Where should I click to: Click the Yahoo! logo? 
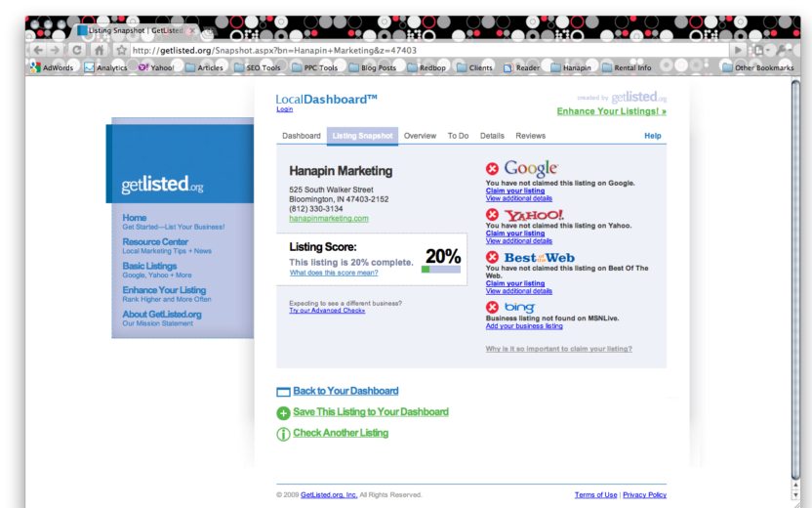534,215
